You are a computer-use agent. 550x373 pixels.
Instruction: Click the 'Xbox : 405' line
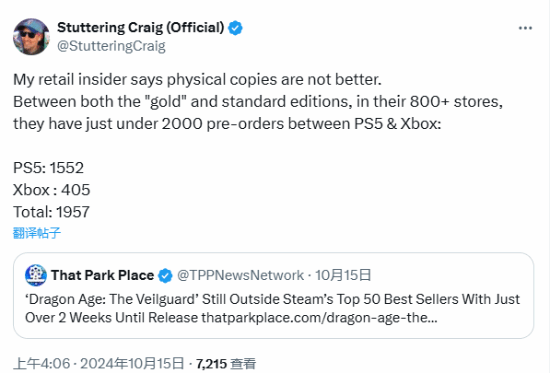[x=52, y=190]
